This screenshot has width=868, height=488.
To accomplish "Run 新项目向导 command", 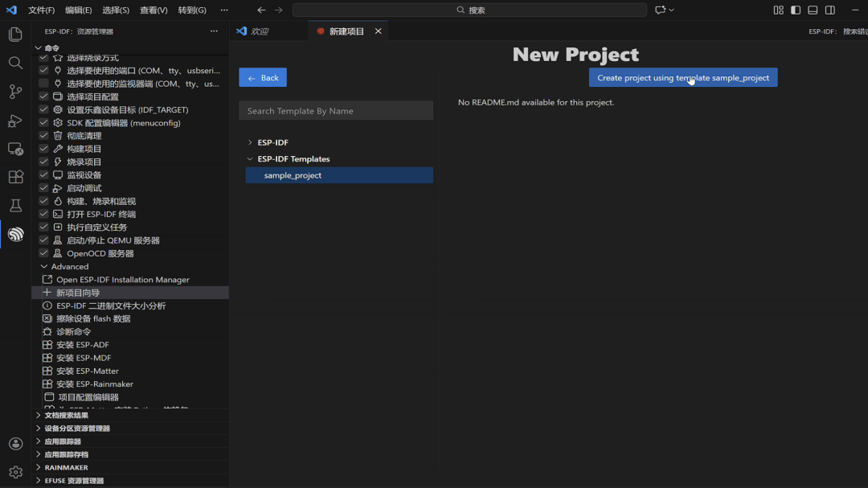I will pyautogui.click(x=131, y=293).
